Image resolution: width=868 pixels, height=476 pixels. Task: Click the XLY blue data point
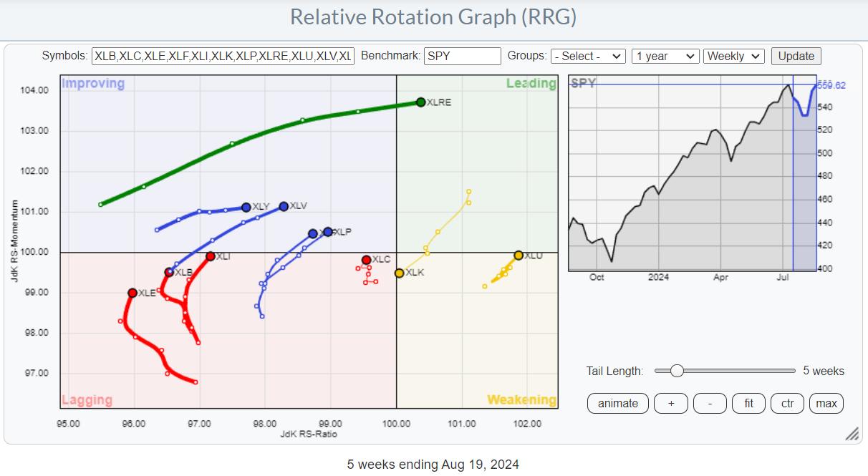pos(246,207)
